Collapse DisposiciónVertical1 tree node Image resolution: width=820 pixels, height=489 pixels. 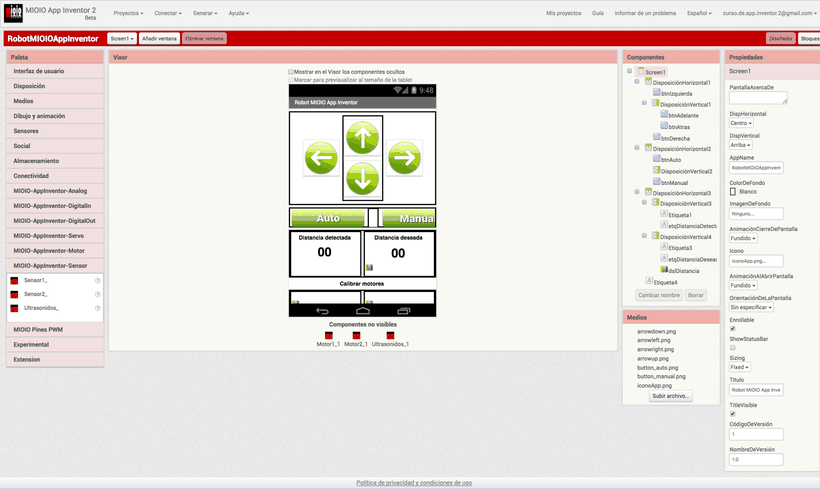[x=644, y=103]
